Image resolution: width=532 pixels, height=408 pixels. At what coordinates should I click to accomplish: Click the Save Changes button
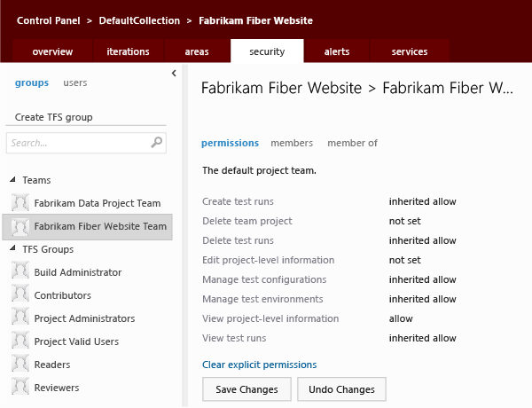[x=246, y=389]
